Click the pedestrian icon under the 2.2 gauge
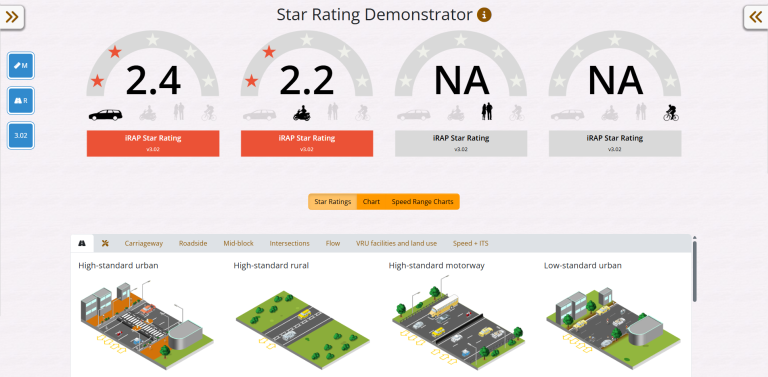This screenshot has width=768, height=377. tap(333, 112)
